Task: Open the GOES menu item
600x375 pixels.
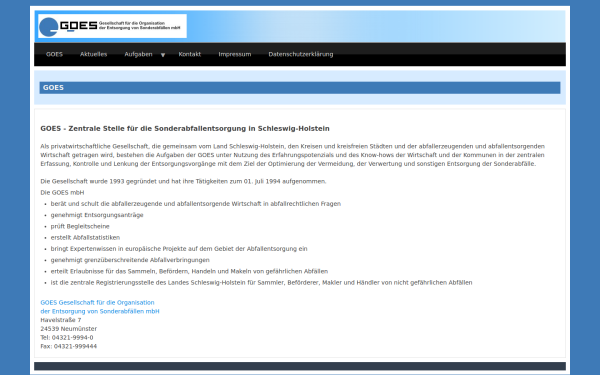Action: click(x=54, y=54)
